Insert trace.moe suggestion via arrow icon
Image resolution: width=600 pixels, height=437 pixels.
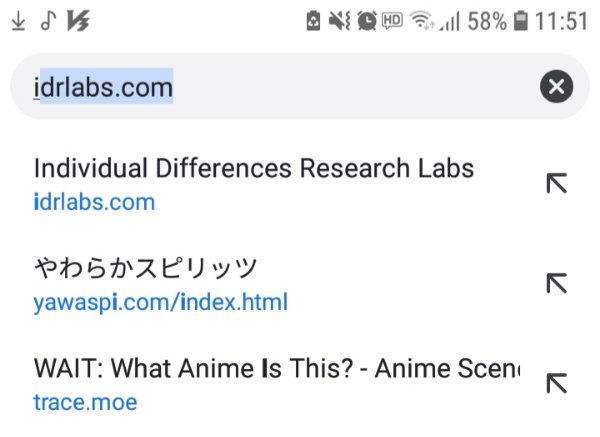(556, 383)
